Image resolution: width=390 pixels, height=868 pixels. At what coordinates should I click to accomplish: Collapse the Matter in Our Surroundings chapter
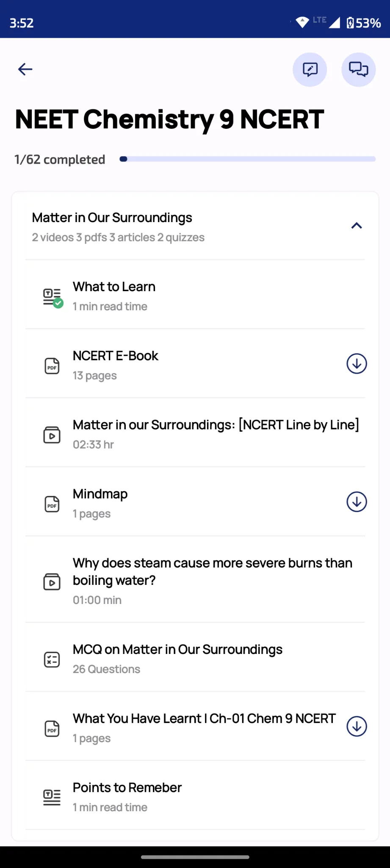(x=357, y=225)
